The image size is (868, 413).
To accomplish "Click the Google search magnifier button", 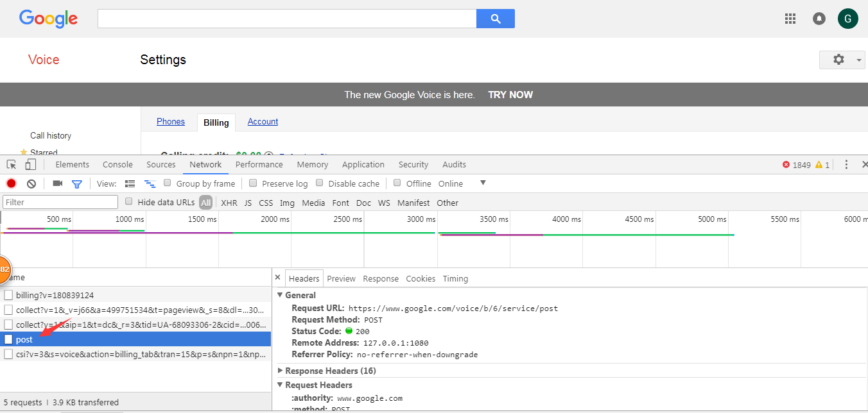I will (495, 19).
